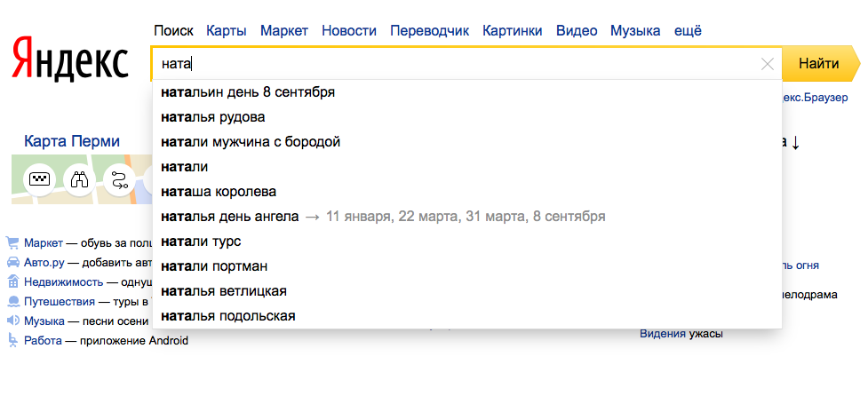This screenshot has width=868, height=396.
Task: Open the Работа link
Action: pos(43,341)
